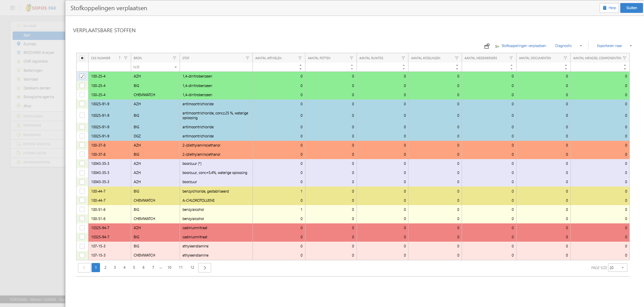Toggle the select-all checkbox in grid header
Viewport: 644px width, 307px height.
(x=82, y=58)
